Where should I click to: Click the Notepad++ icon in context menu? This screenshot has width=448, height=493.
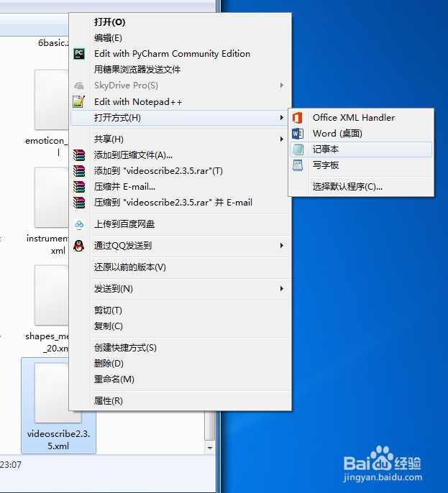pyautogui.click(x=79, y=101)
